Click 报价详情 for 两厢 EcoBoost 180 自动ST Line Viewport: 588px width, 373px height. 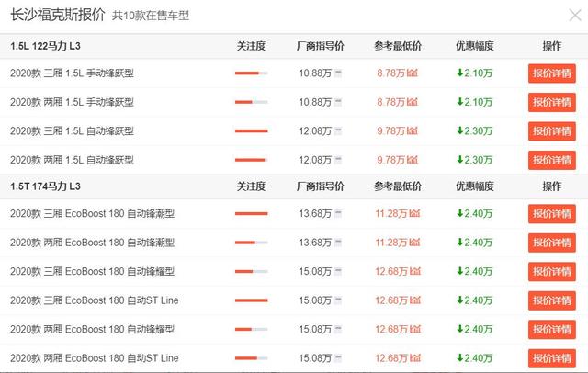(552, 358)
